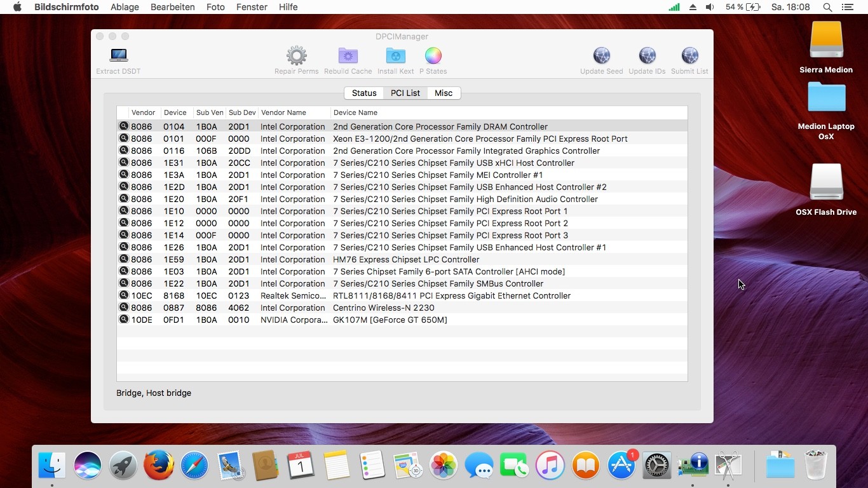Screen dimensions: 868x488
Task: Click device ID 0FD1 in the list
Action: tap(173, 320)
